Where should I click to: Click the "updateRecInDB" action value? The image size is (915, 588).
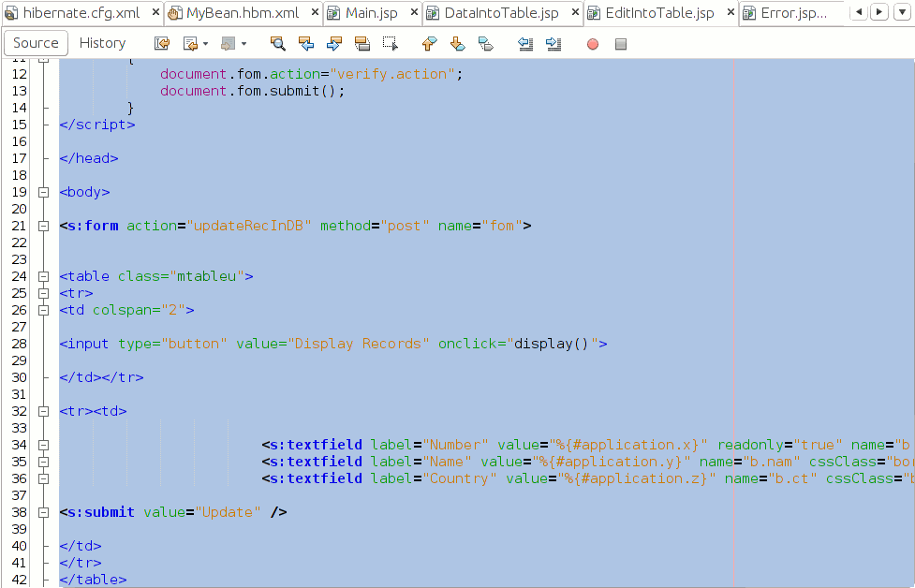[248, 226]
